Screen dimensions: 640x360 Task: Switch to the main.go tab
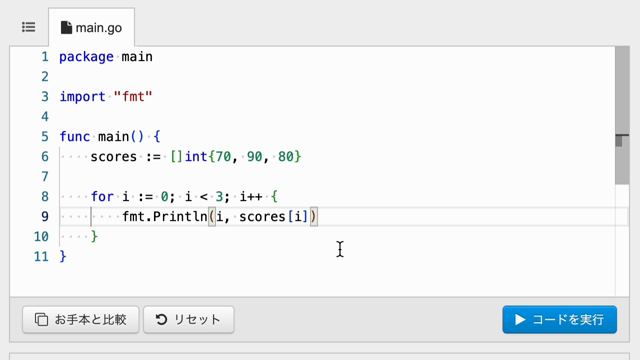pyautogui.click(x=91, y=27)
